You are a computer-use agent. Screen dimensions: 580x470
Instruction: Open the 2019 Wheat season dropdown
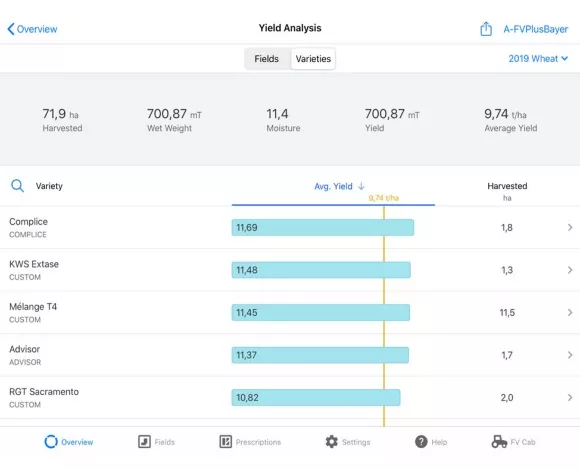[538, 58]
